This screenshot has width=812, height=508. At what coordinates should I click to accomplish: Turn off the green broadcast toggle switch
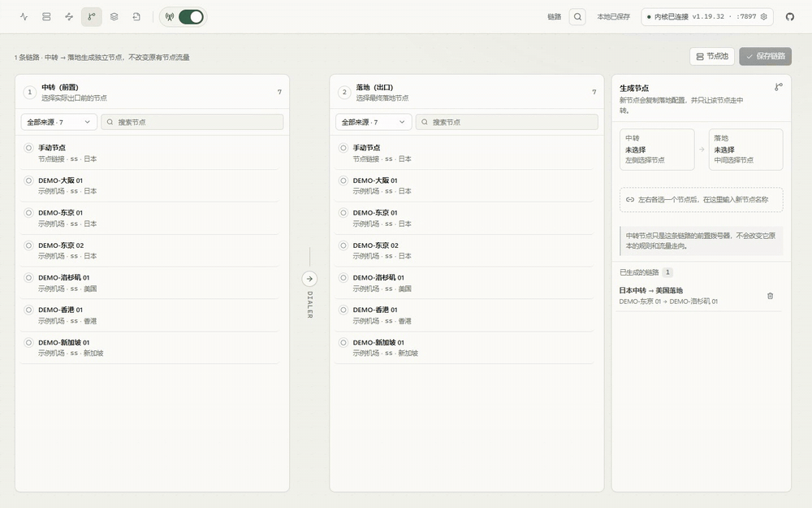click(x=191, y=16)
